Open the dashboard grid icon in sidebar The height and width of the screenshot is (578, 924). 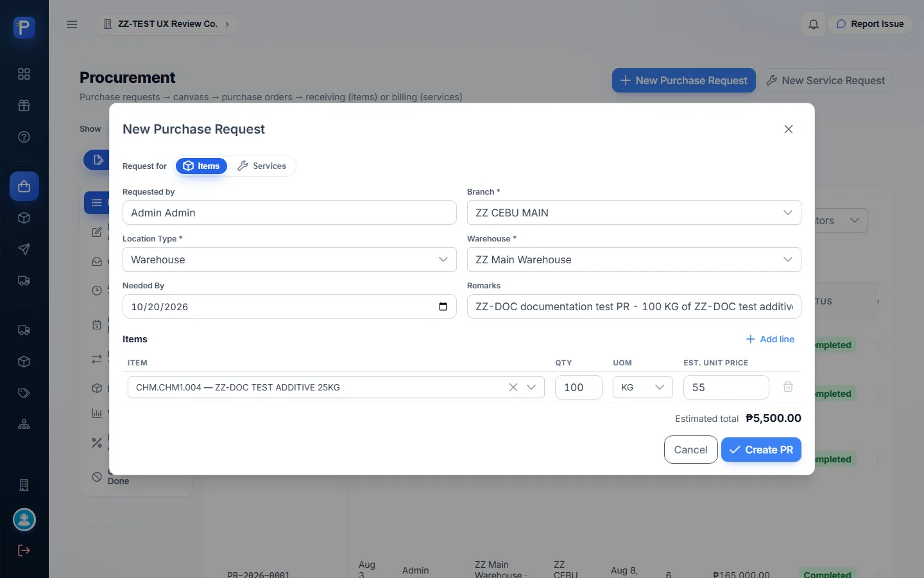[x=24, y=74]
